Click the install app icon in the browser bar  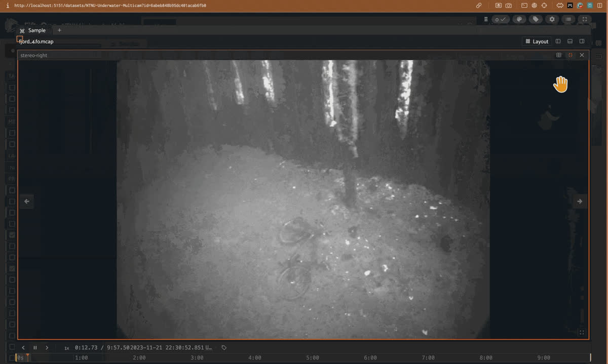499,5
